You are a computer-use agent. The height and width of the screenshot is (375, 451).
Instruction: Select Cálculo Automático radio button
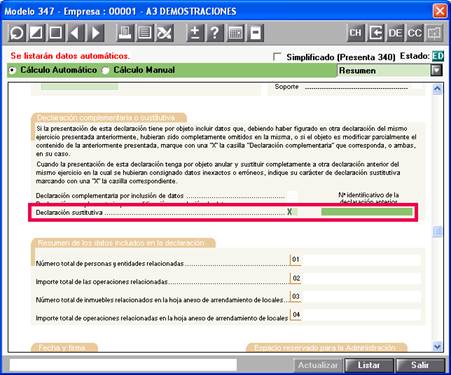pos(12,71)
